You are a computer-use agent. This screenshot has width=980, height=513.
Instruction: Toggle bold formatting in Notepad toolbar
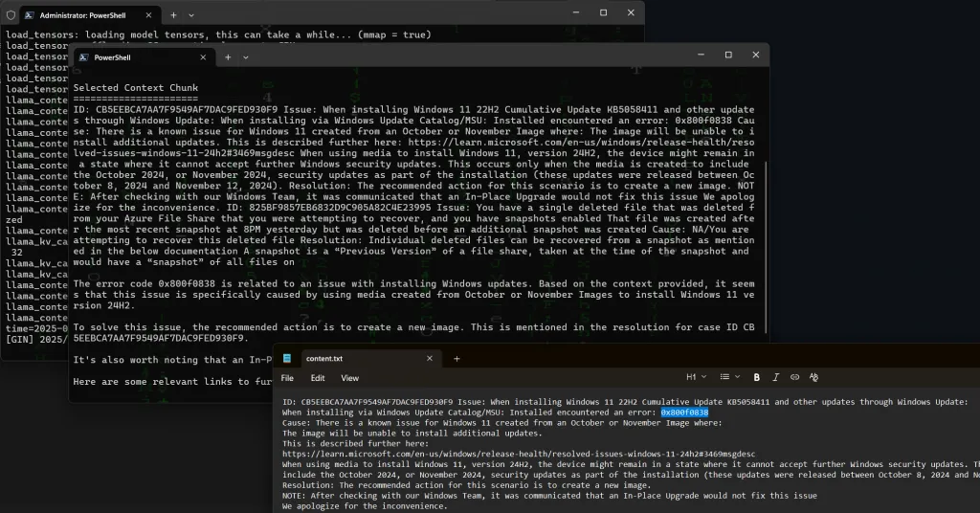tap(757, 378)
